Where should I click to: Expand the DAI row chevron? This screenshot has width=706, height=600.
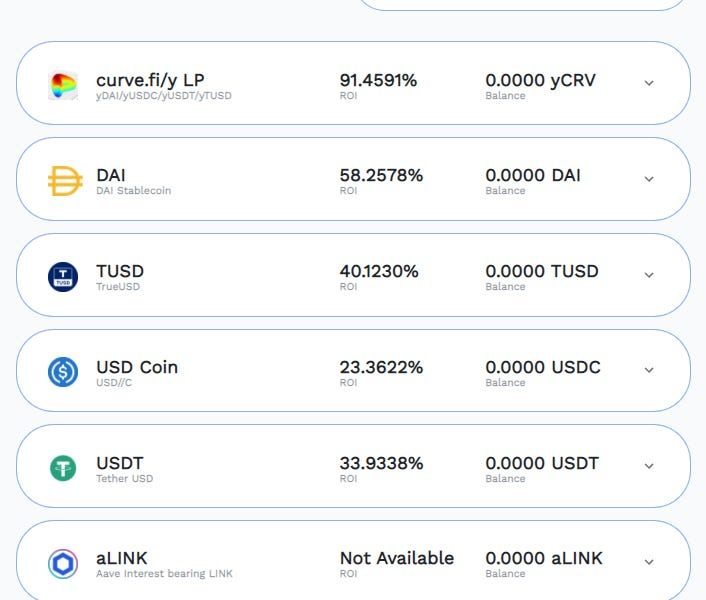pos(649,180)
